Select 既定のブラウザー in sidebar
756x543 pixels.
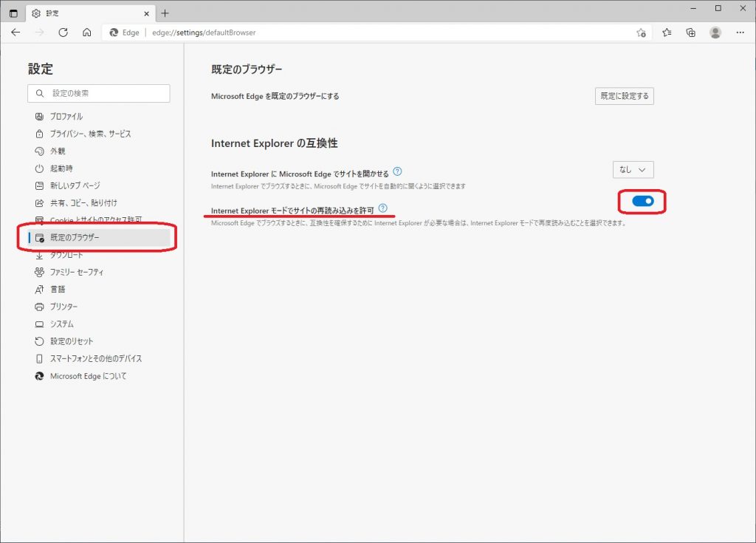coord(99,237)
